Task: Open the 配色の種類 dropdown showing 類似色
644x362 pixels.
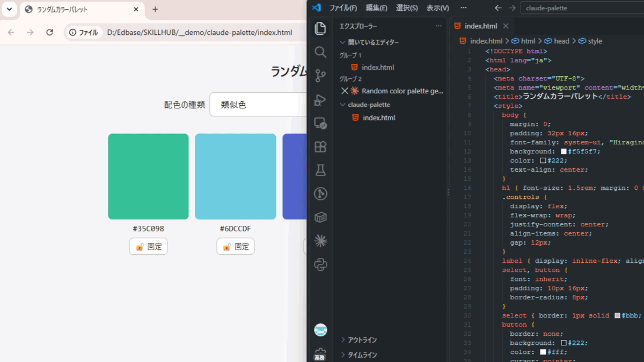Action: pos(258,105)
